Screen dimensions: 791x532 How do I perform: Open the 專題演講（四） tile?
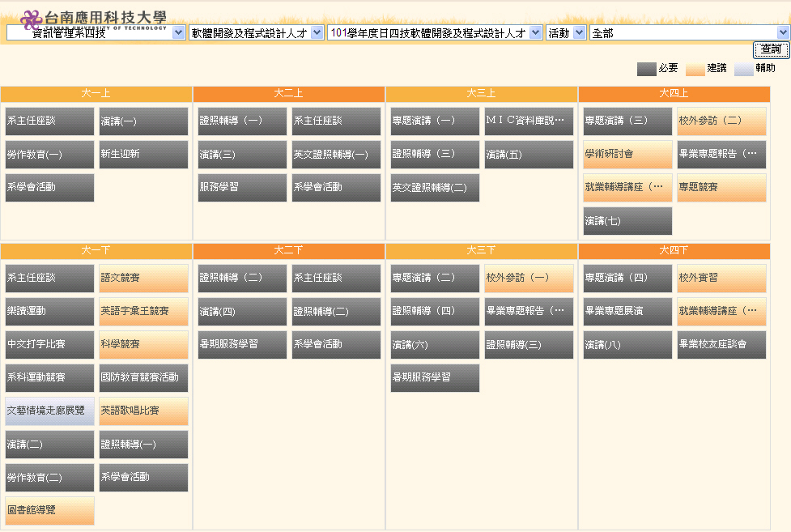point(627,278)
